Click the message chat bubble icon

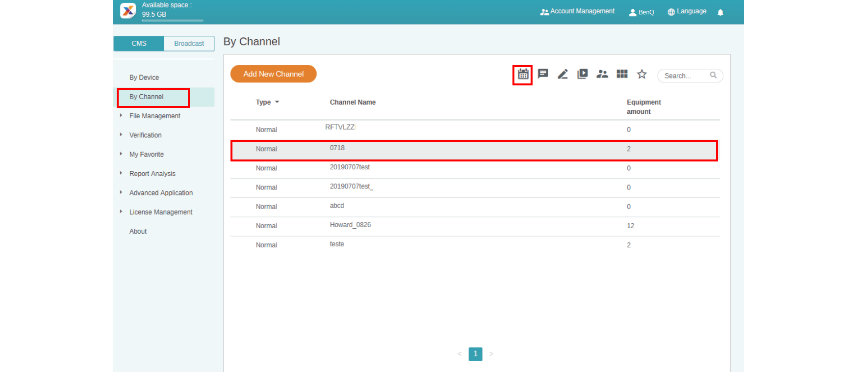(x=543, y=74)
